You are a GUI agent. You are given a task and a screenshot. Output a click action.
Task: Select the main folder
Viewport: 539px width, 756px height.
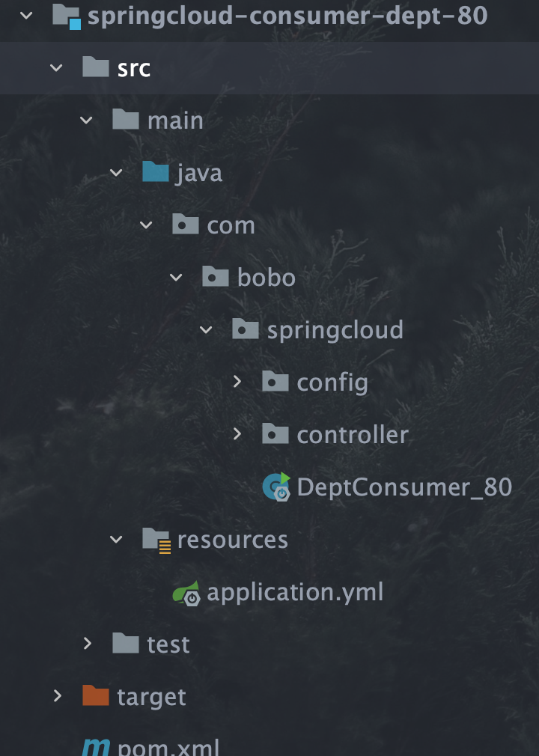pyautogui.click(x=175, y=121)
